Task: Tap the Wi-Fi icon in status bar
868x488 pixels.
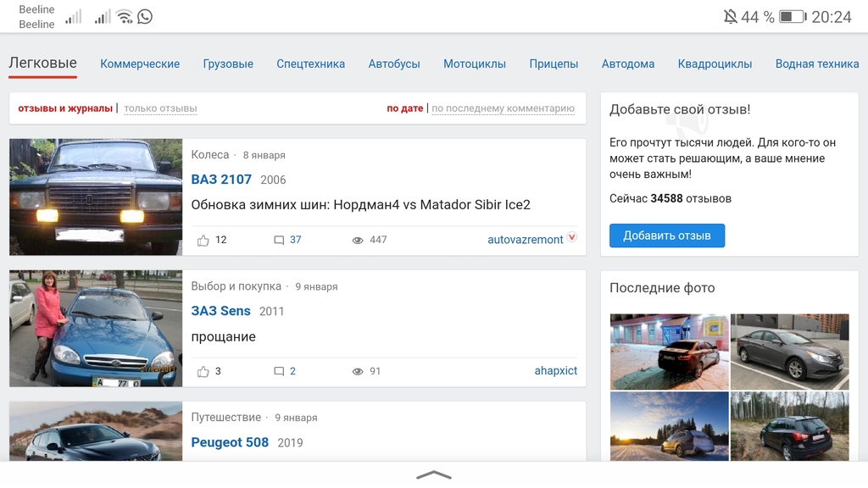Action: (125, 17)
